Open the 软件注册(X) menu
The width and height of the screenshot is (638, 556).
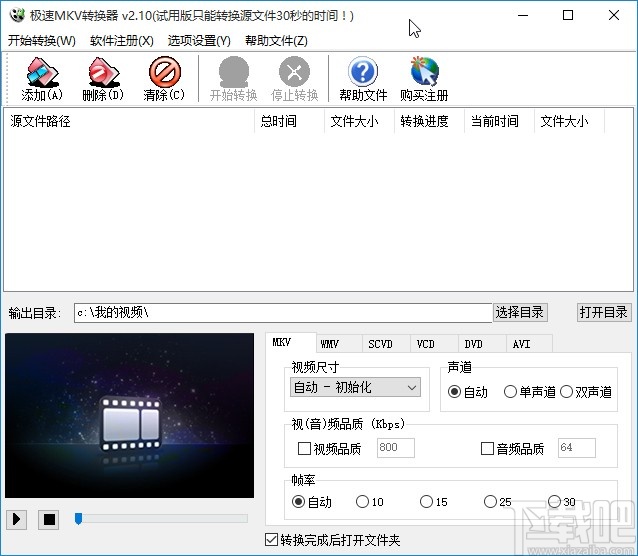pyautogui.click(x=122, y=41)
